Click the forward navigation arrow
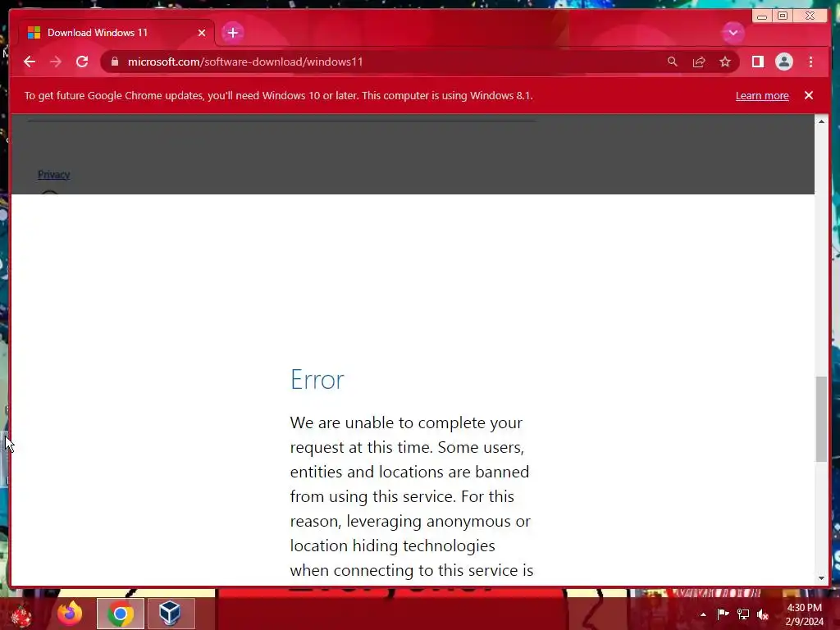The image size is (840, 630). tap(56, 62)
